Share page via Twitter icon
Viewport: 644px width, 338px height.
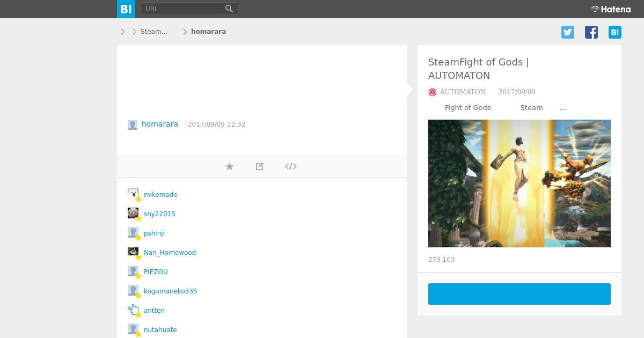tap(568, 32)
